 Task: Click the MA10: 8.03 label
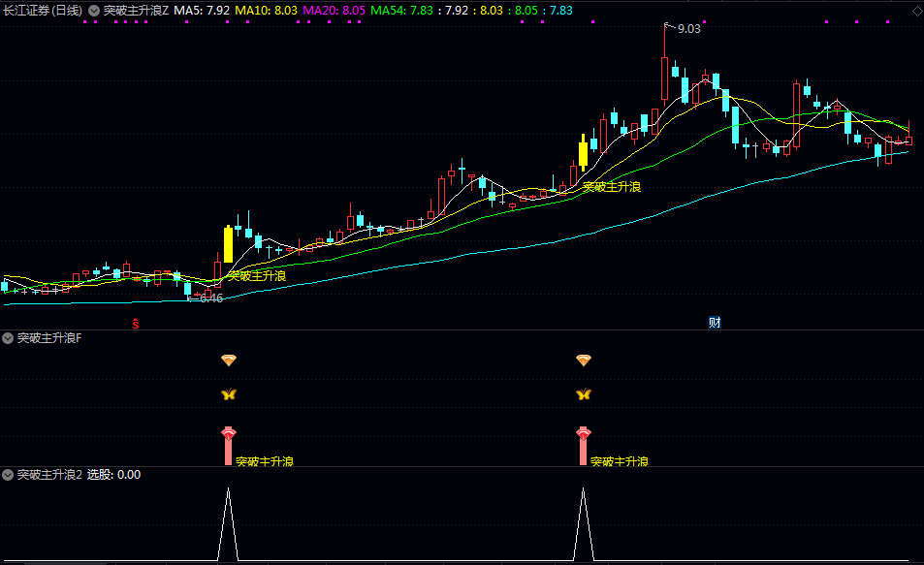266,11
